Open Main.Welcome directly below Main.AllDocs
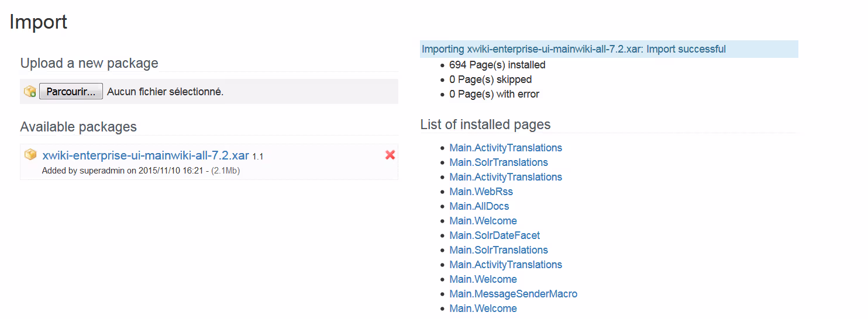Screen dimensions: 868x319 tap(483, 221)
